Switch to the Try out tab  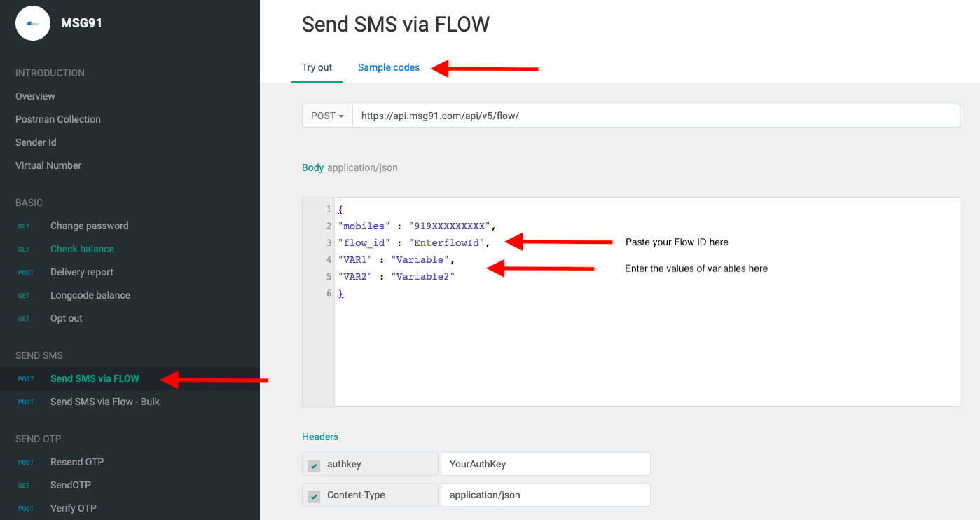(x=317, y=68)
